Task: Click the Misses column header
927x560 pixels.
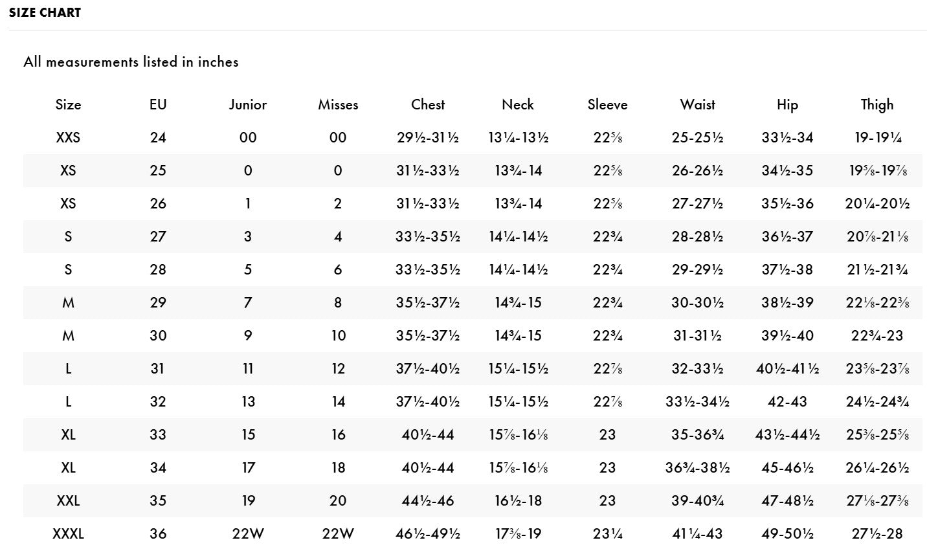Action: click(x=338, y=105)
